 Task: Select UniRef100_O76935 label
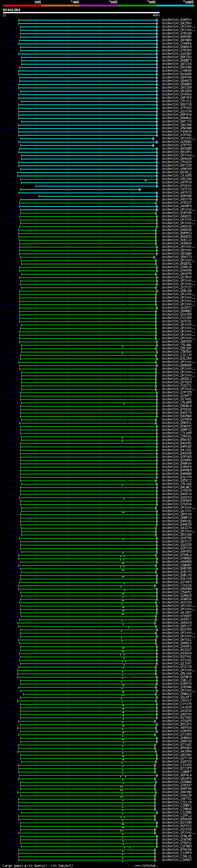(x=176, y=490)
